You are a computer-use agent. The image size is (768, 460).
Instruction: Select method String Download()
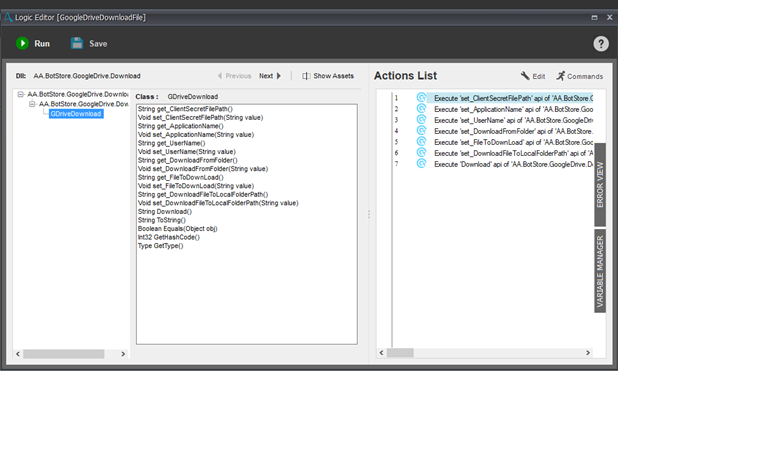(x=165, y=212)
